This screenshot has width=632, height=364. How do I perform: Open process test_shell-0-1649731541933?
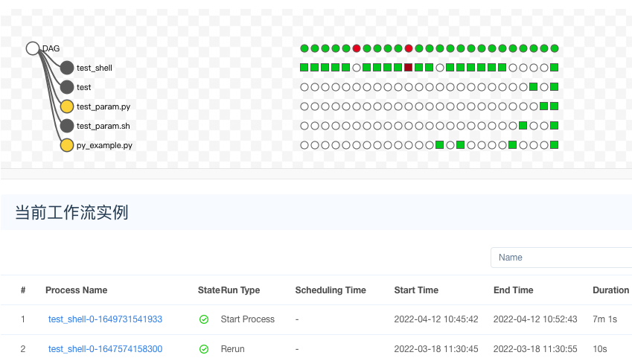click(105, 319)
